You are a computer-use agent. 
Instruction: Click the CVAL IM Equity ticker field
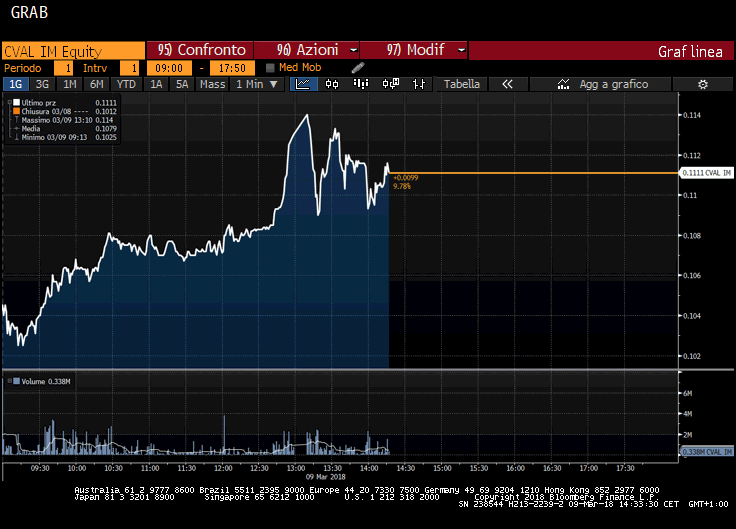pos(72,50)
